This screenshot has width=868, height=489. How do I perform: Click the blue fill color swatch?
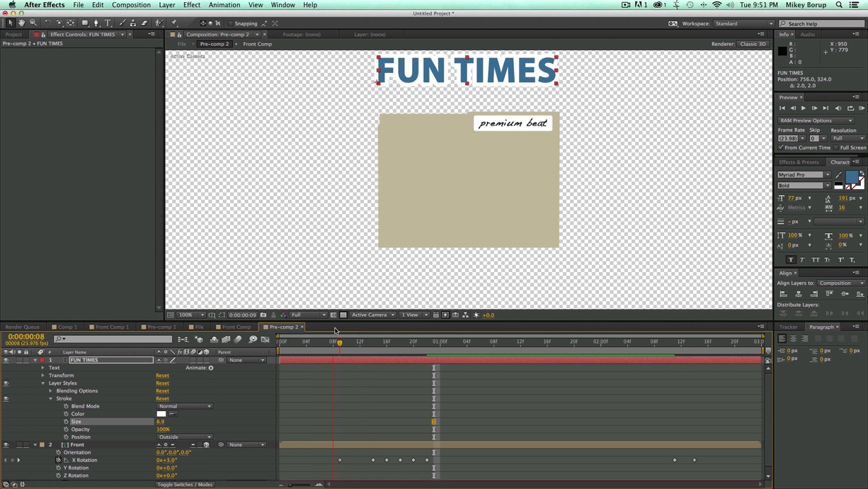[x=852, y=178]
